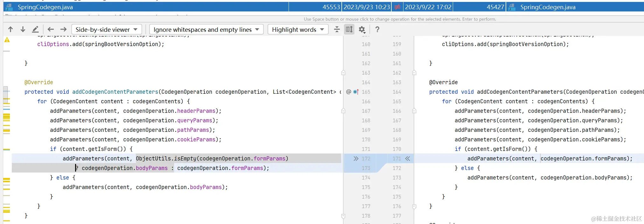This screenshot has height=224, width=644.
Task: Click cookieParams in left pane
Action: click(196, 139)
